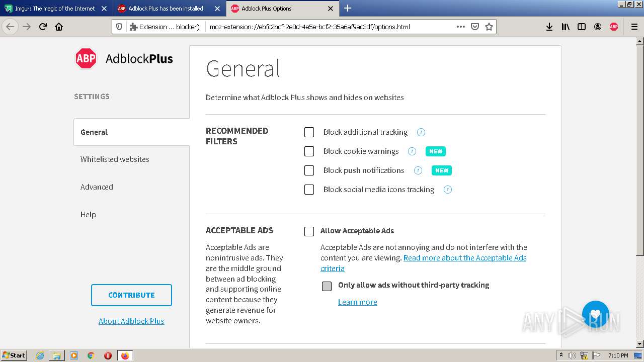Viewport: 644px width, 362px height.
Task: Click the blue heart floating button
Action: pos(596,314)
